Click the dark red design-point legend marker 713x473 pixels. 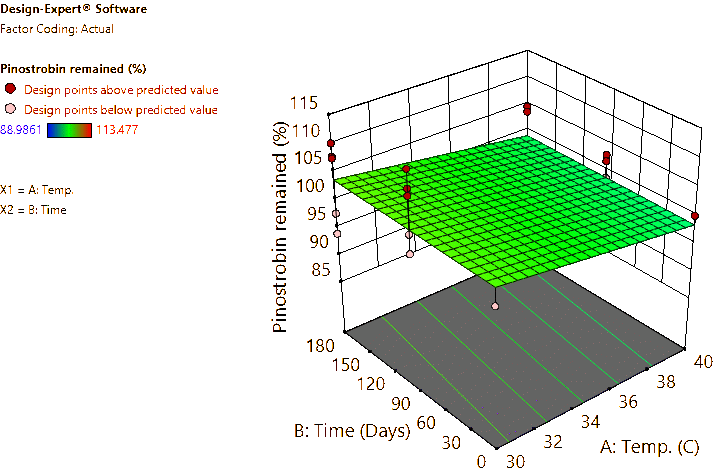pyautogui.click(x=10, y=89)
